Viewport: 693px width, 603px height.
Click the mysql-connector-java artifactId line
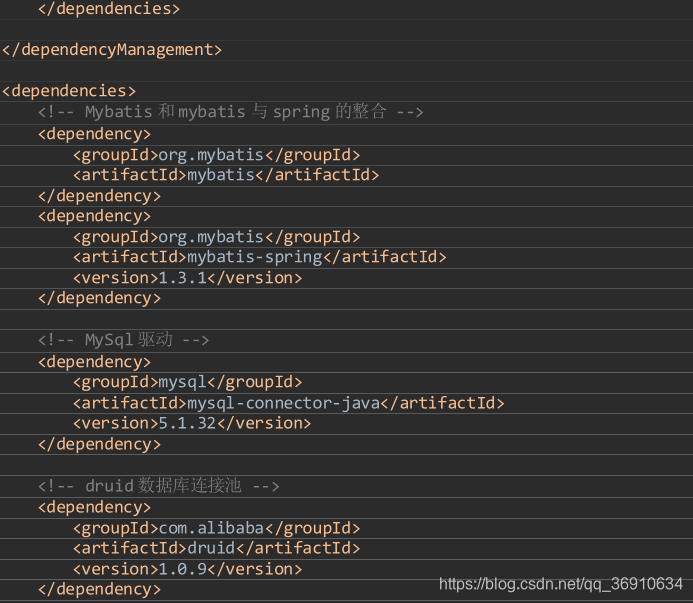(x=289, y=403)
